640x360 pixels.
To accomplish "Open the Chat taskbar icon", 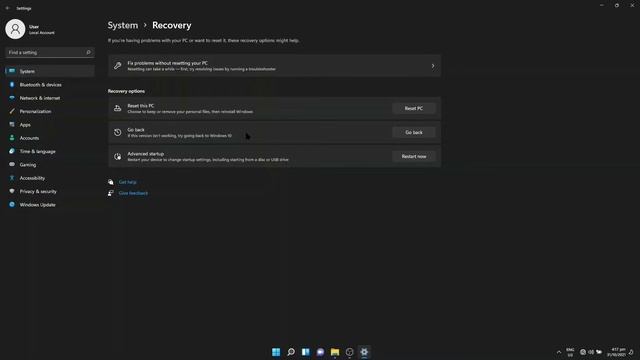I will (320, 352).
